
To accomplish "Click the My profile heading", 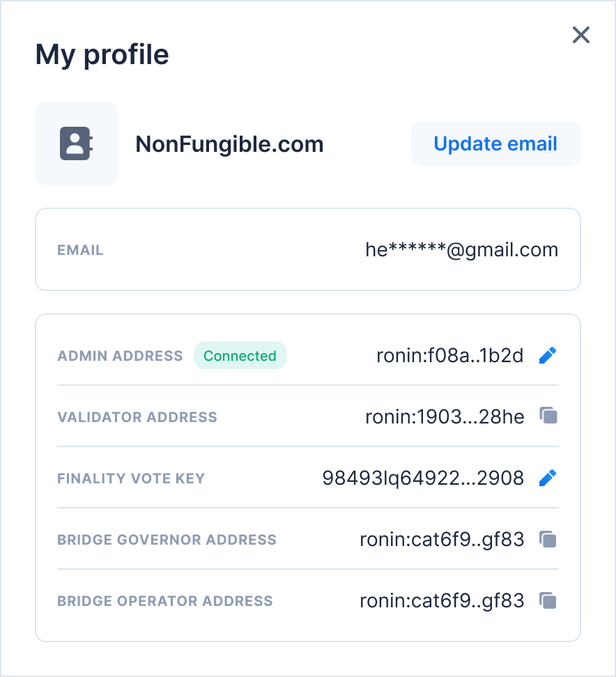I will pyautogui.click(x=102, y=54).
